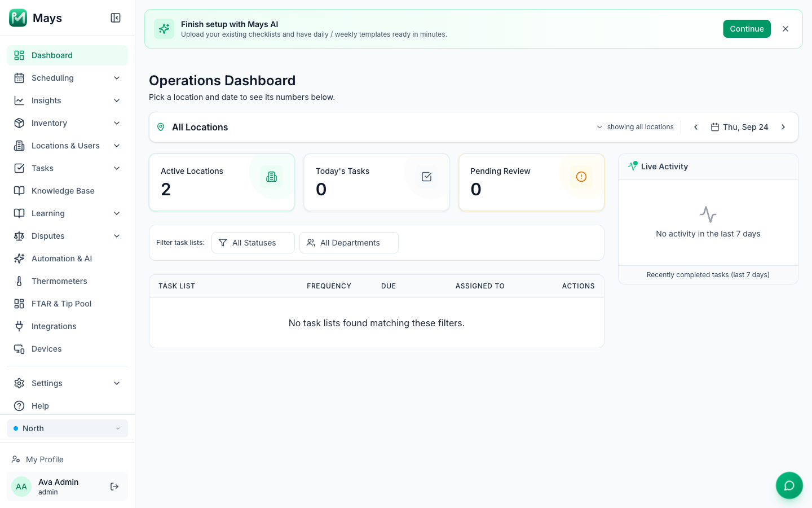Click the Help question mark icon
Screen dimensions: 812x508
pos(19,406)
